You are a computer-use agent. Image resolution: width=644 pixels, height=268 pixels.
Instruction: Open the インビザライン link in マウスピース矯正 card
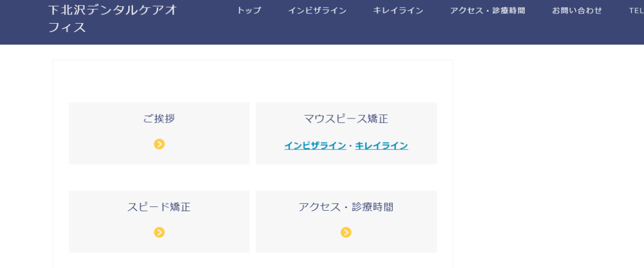tap(315, 145)
